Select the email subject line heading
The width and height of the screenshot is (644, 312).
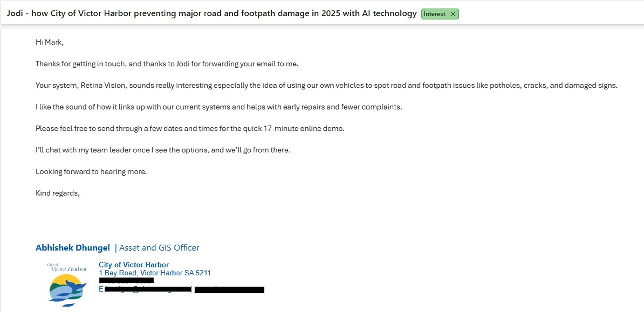pos(212,13)
